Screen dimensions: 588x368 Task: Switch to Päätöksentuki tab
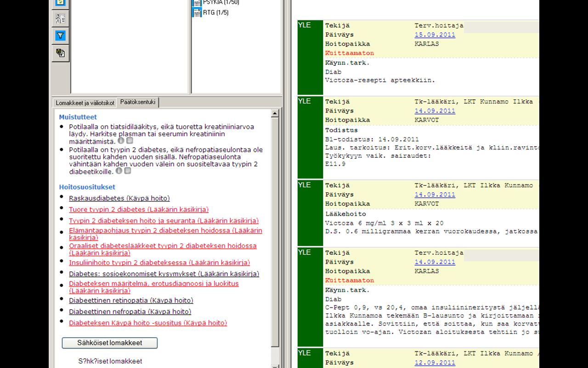point(138,102)
